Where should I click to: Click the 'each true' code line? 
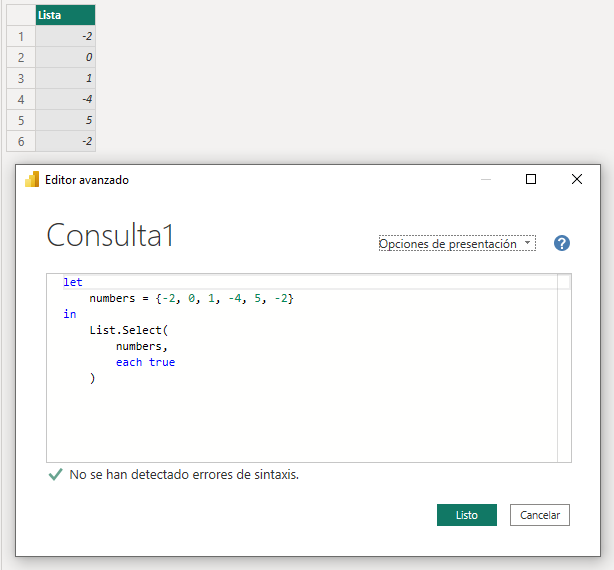145,362
